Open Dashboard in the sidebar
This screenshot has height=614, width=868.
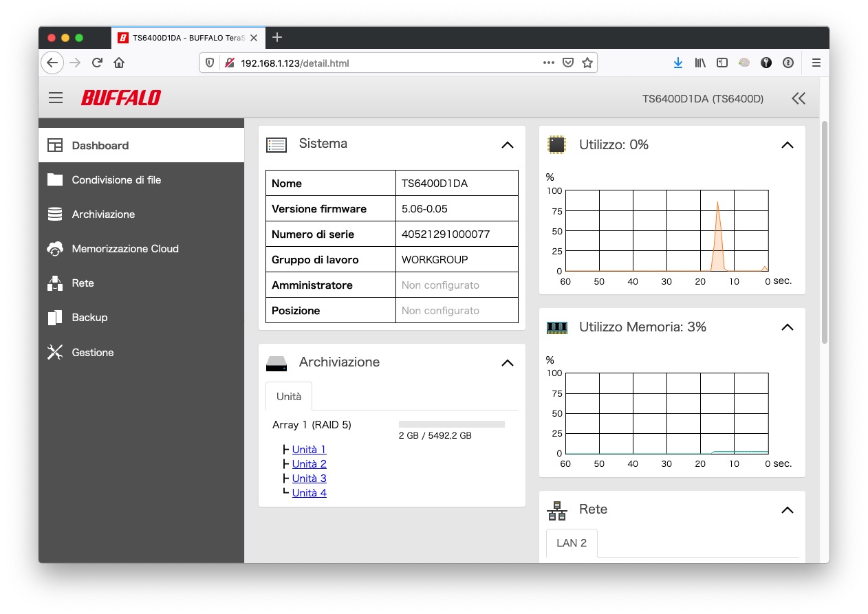coord(141,145)
